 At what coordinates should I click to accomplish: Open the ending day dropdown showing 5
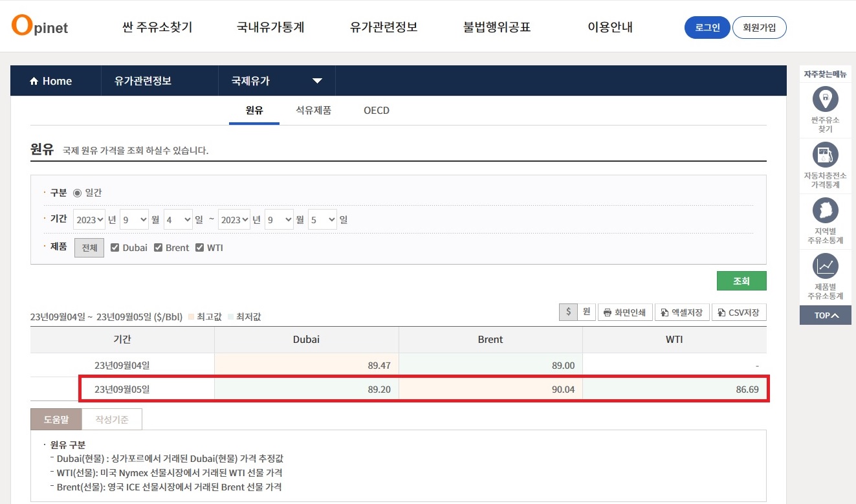[x=322, y=219]
